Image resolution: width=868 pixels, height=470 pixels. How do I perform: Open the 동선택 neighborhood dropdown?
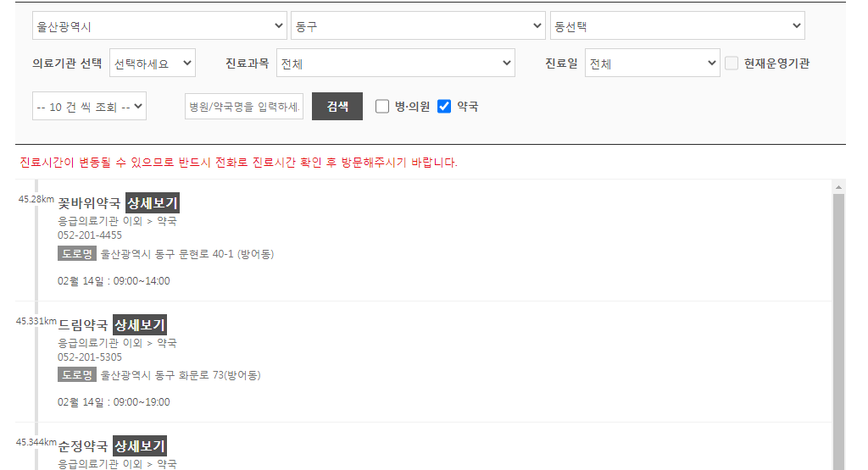coord(677,26)
